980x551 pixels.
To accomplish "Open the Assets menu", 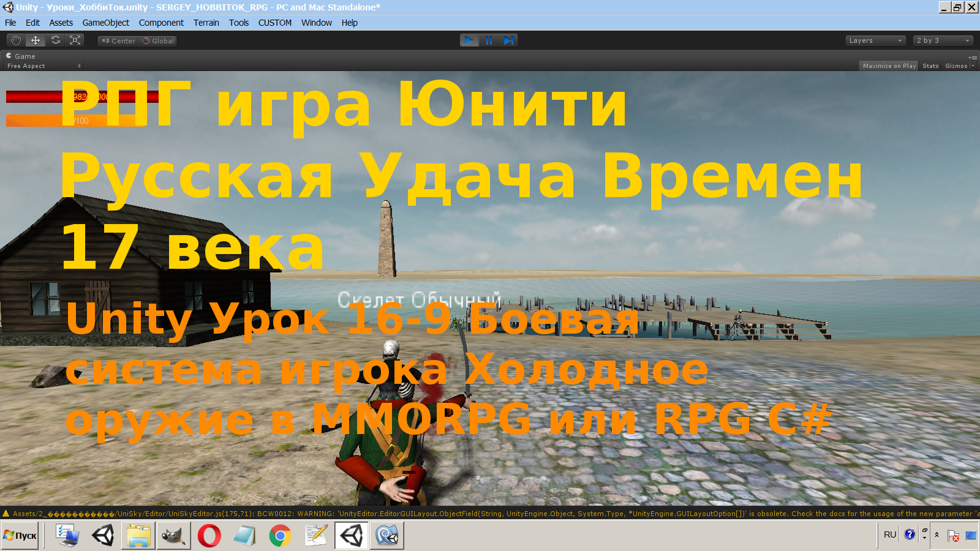I will coord(61,23).
